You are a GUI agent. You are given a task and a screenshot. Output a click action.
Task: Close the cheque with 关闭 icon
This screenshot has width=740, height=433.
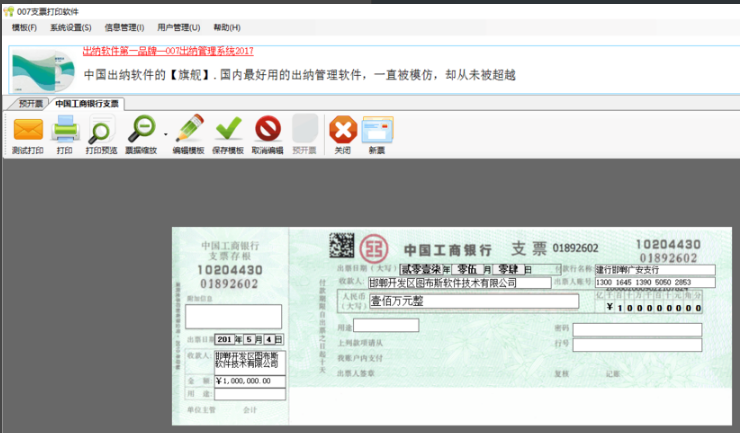[x=343, y=129]
